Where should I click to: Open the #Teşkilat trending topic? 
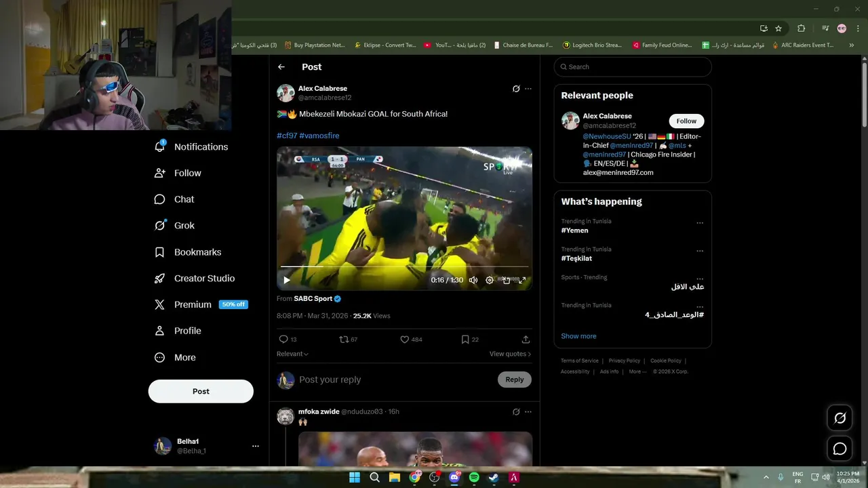point(576,258)
